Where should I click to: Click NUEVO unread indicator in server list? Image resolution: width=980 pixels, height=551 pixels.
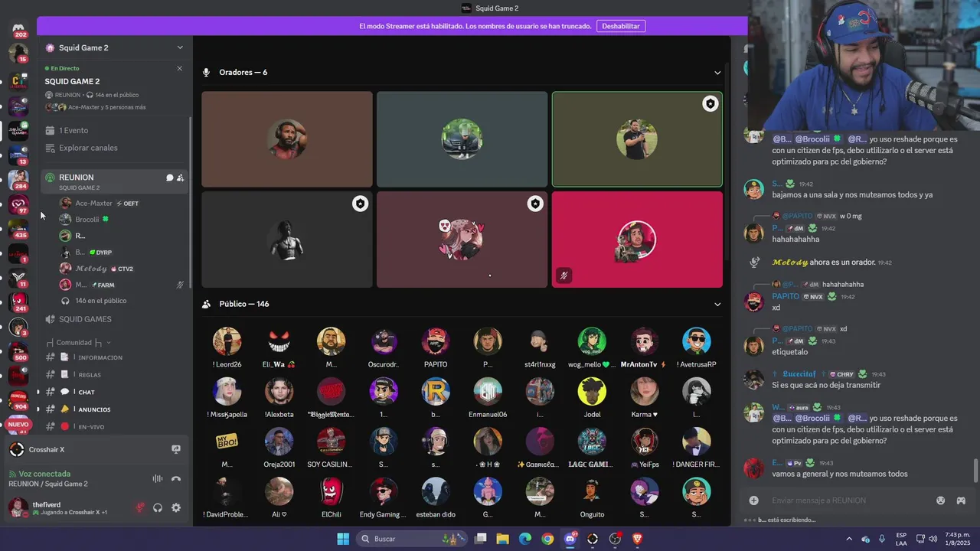18,424
